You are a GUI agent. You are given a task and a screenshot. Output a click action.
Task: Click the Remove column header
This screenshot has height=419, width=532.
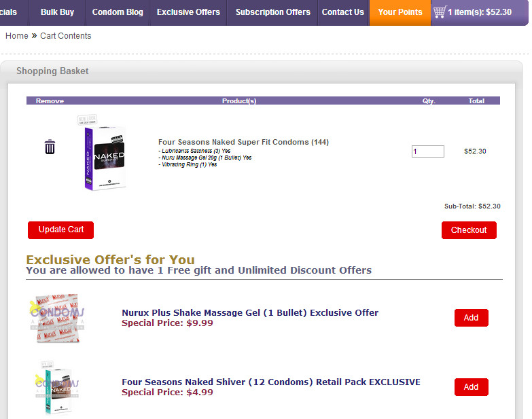(x=50, y=101)
